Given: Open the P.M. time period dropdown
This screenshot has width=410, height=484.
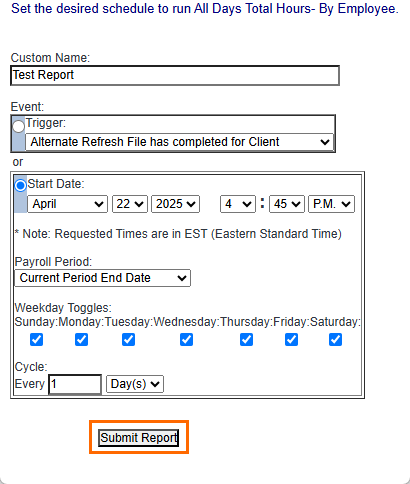Looking at the screenshot, I should [332, 204].
